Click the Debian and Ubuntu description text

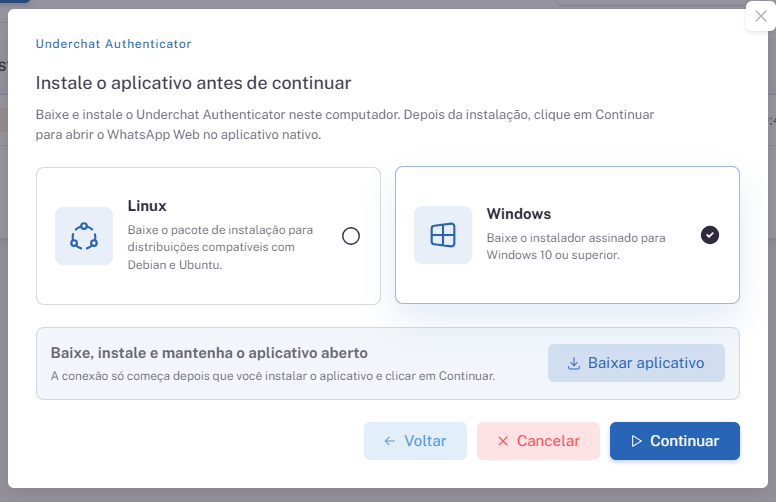(x=220, y=247)
